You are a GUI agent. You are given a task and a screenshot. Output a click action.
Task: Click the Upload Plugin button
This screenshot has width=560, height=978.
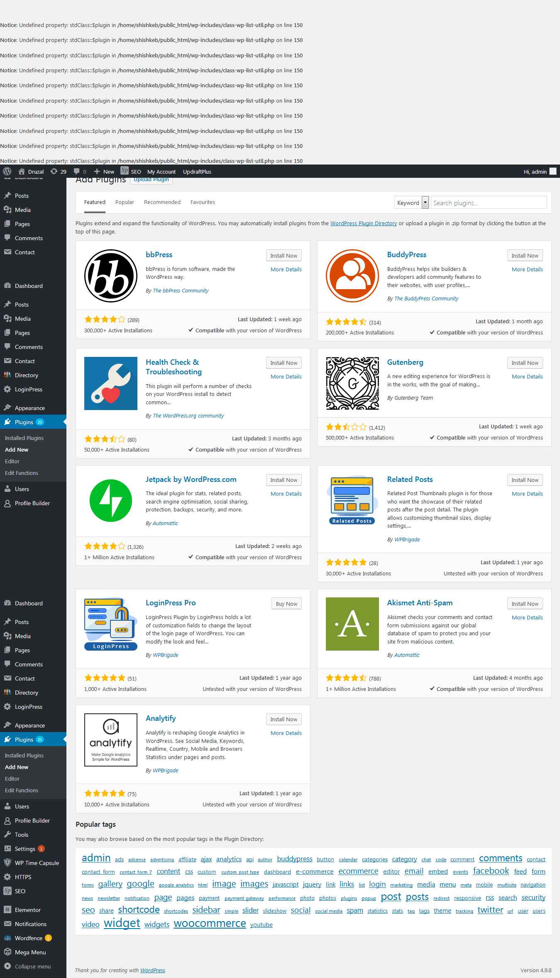tap(151, 179)
